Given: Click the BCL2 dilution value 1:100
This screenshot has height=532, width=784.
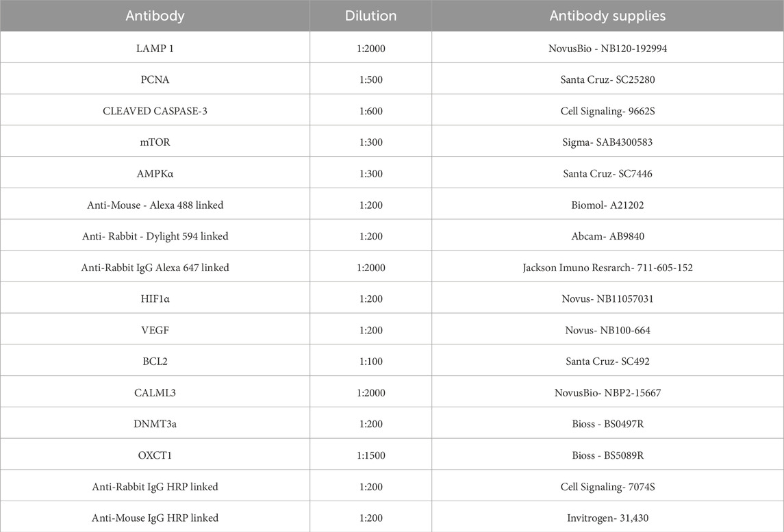Looking at the screenshot, I should coord(370,362).
